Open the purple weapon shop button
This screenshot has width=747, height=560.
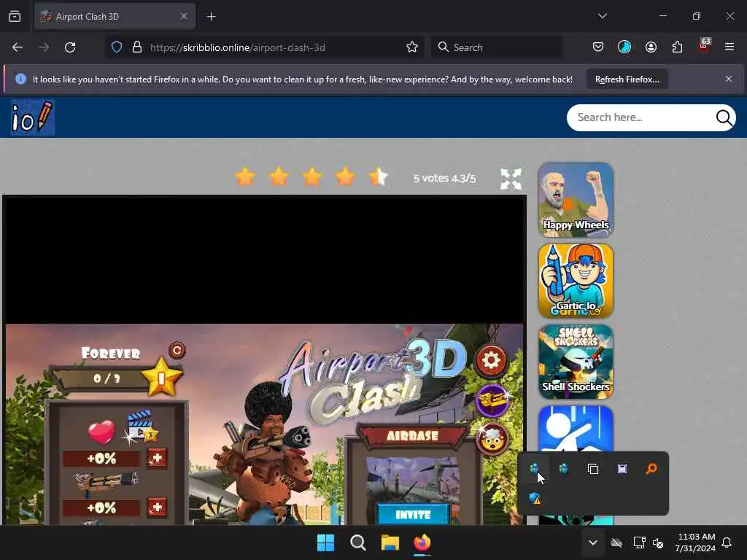tap(492, 400)
